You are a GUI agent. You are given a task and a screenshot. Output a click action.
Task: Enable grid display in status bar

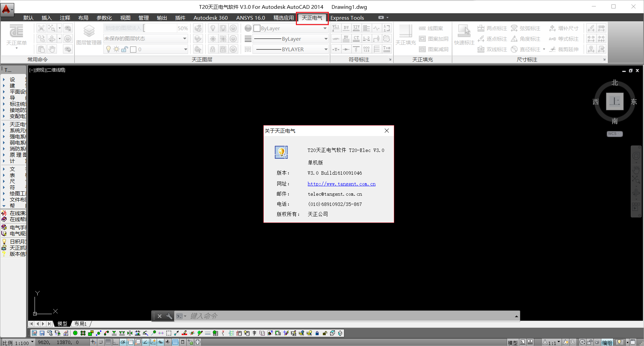107,342
